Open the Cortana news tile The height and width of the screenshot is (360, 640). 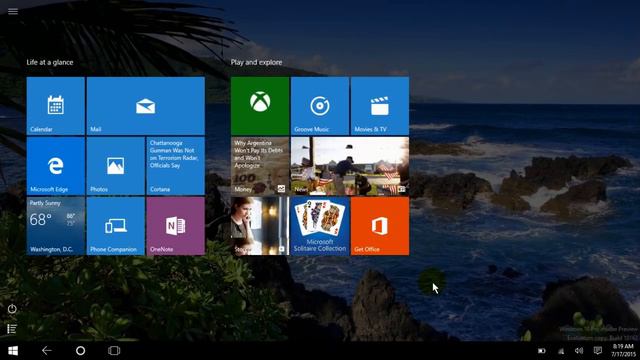[176, 166]
